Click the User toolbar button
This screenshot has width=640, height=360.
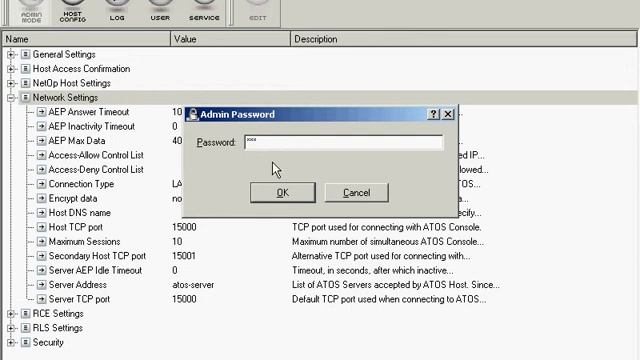click(160, 12)
